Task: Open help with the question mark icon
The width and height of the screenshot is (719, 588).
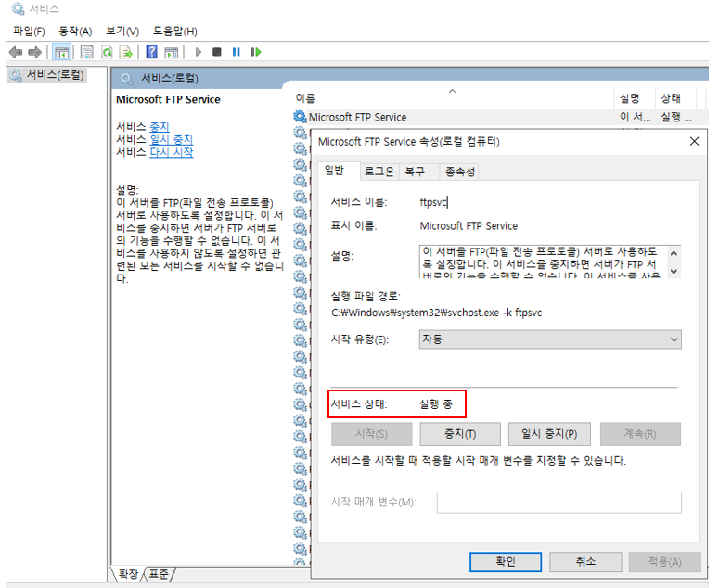Action: tap(152, 52)
